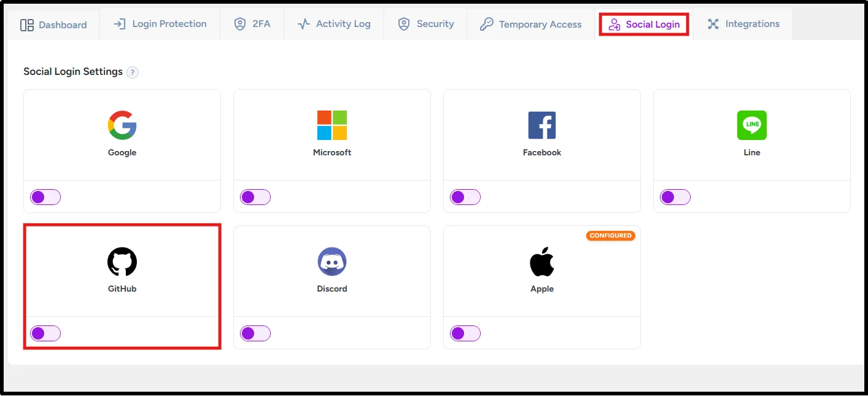Toggle the Apple login switch
This screenshot has height=396, width=868.
click(x=465, y=333)
